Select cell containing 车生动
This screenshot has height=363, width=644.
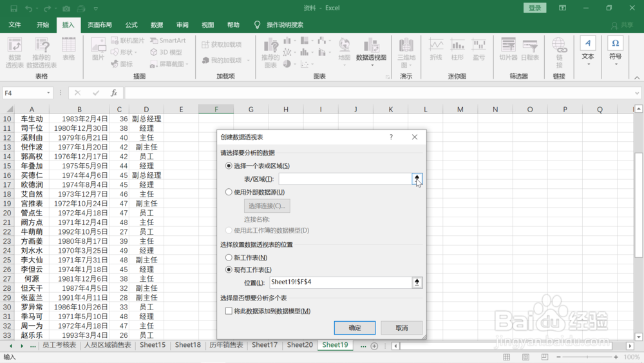(x=32, y=119)
